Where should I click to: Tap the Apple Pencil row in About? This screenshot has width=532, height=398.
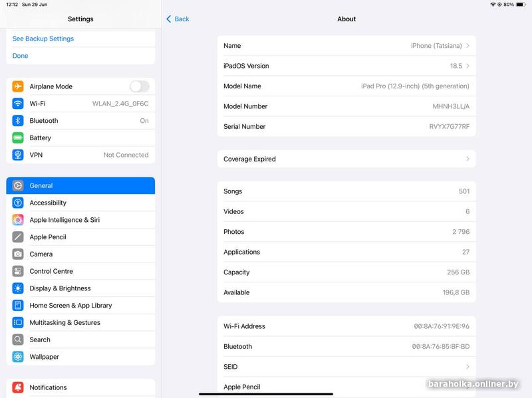point(346,387)
